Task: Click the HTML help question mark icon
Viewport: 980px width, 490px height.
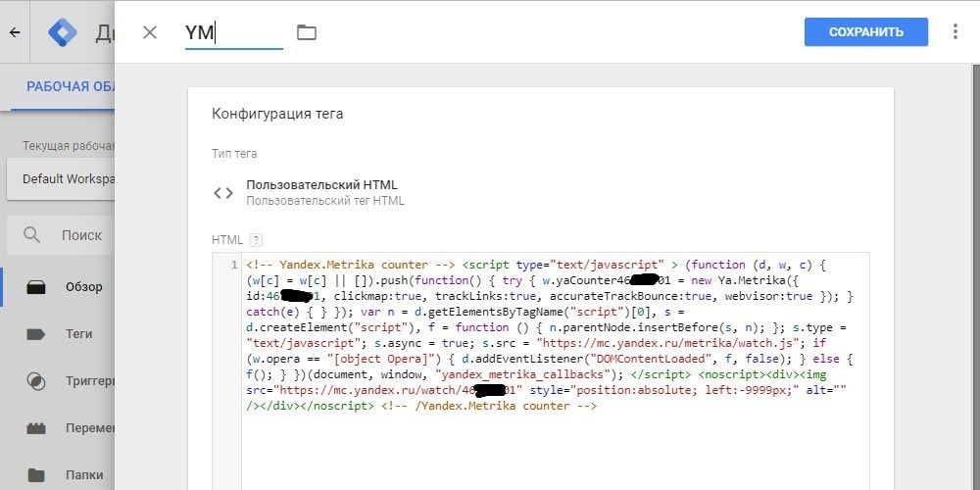Action: (255, 240)
